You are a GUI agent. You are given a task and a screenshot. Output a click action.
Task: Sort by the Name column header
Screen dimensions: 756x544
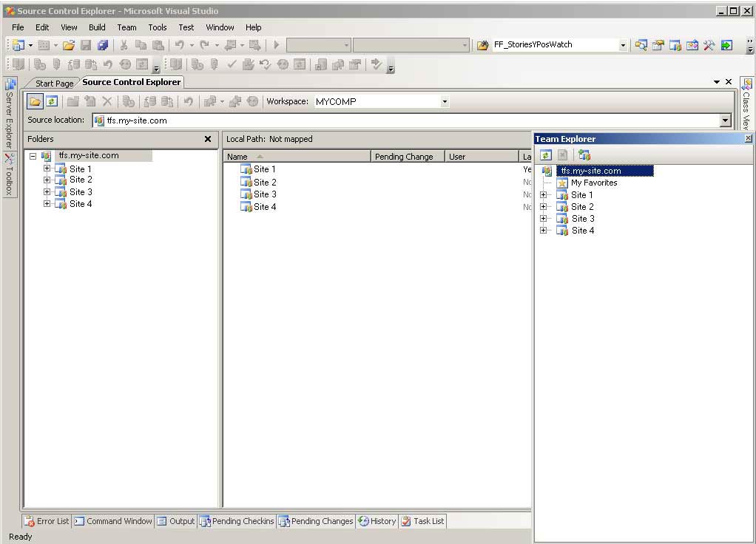(297, 156)
